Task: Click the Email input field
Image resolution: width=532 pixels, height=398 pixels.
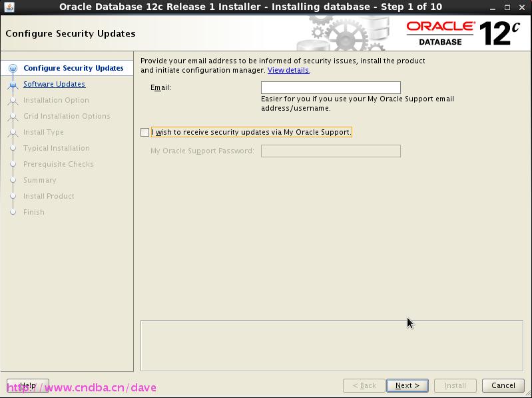Action: coord(330,87)
